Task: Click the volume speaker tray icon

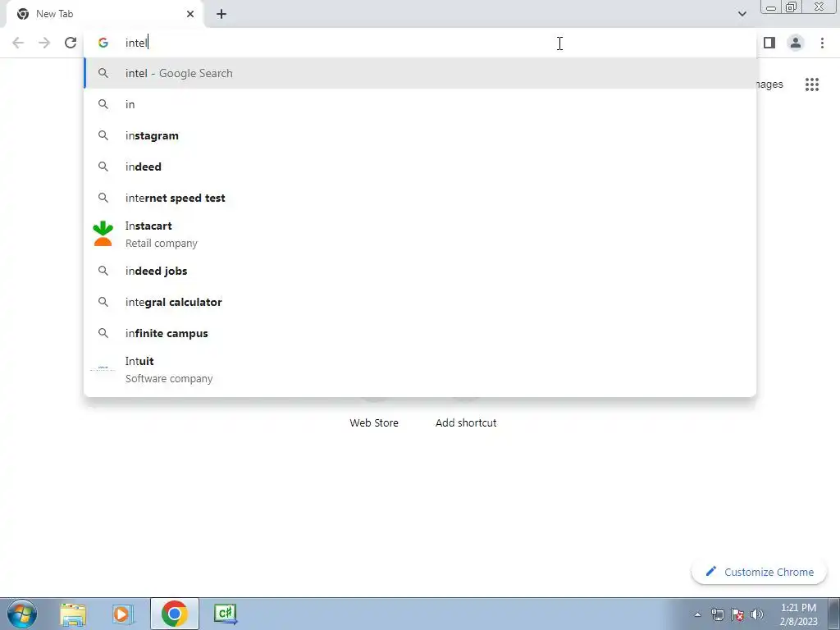Action: coord(757,614)
